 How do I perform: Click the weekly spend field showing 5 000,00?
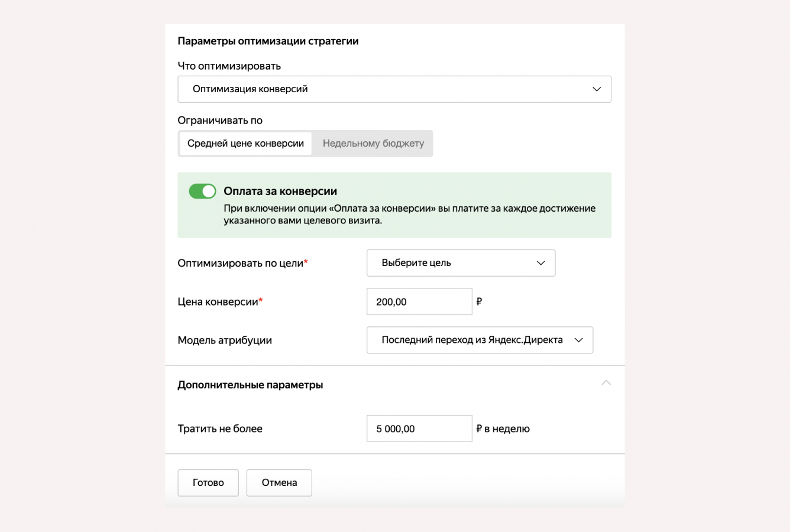419,429
